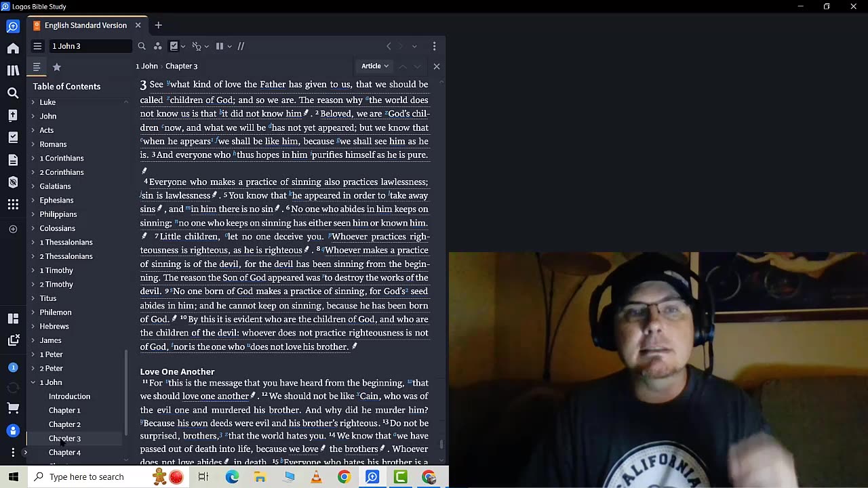Open the Guides checklist icon in sidebar

point(13,138)
